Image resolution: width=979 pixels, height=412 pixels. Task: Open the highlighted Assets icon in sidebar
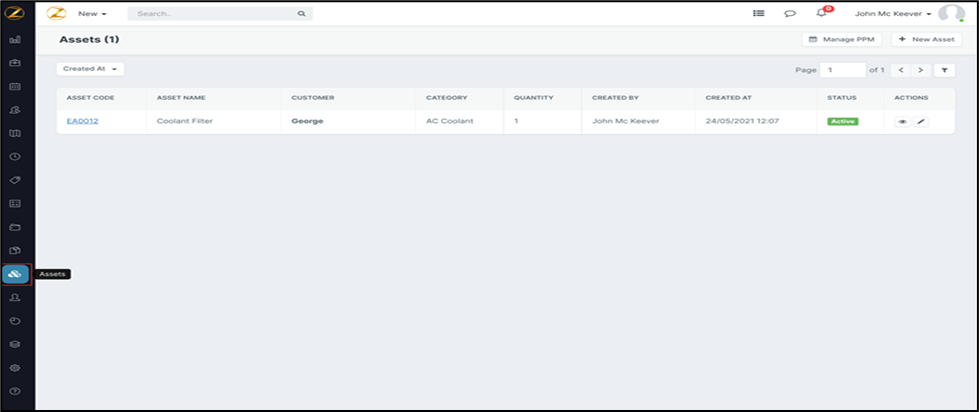tap(16, 274)
